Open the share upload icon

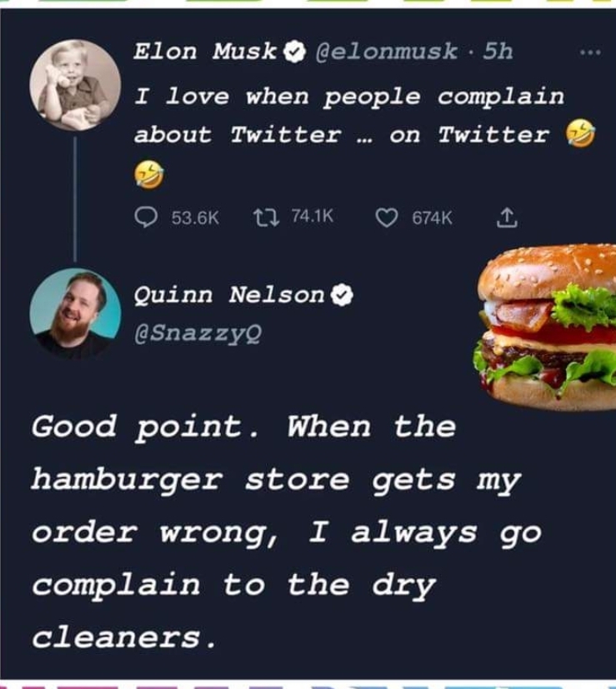coord(507,217)
